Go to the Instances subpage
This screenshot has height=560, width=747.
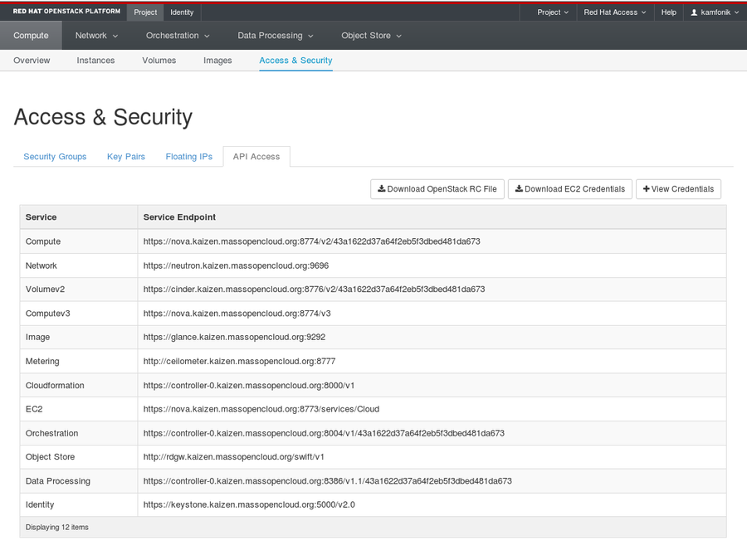tap(95, 61)
